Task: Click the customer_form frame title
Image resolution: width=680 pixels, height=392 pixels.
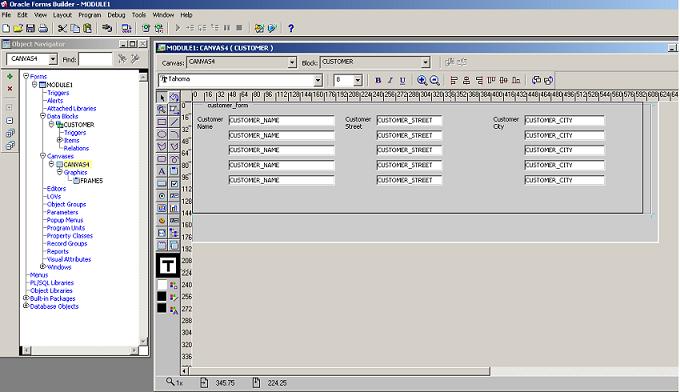Action: (x=228, y=105)
